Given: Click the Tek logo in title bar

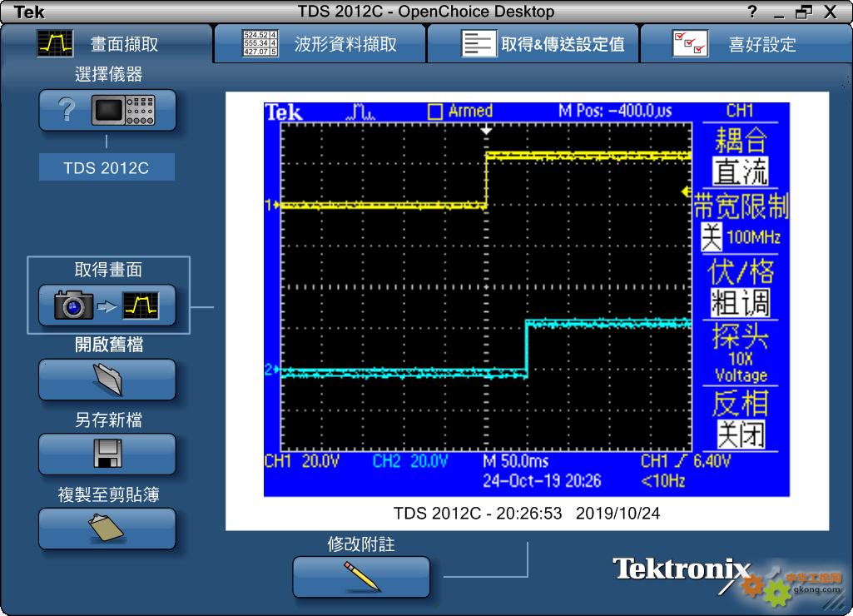Looking at the screenshot, I should click(x=28, y=12).
